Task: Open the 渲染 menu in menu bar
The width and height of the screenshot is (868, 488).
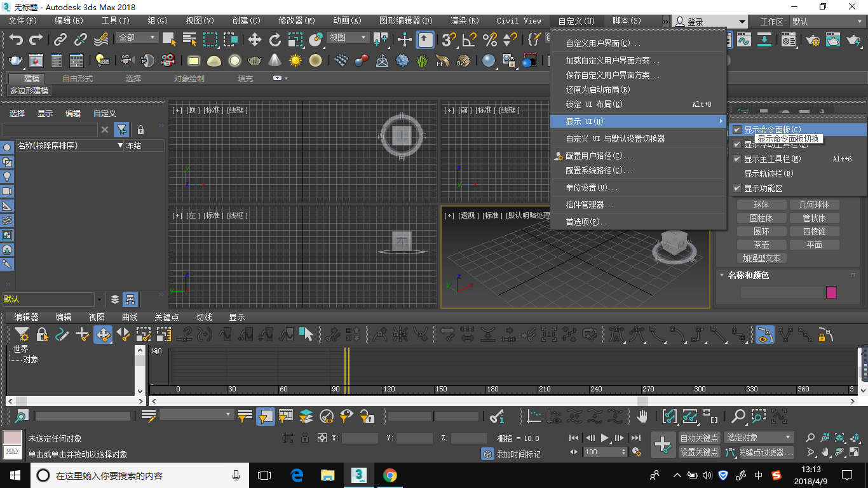Action: pos(465,21)
